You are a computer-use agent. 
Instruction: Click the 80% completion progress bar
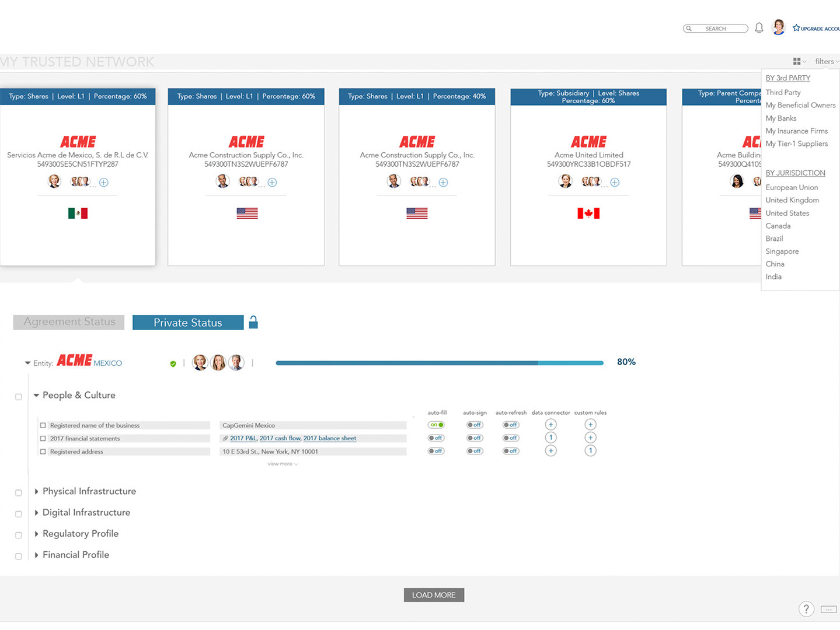[440, 363]
